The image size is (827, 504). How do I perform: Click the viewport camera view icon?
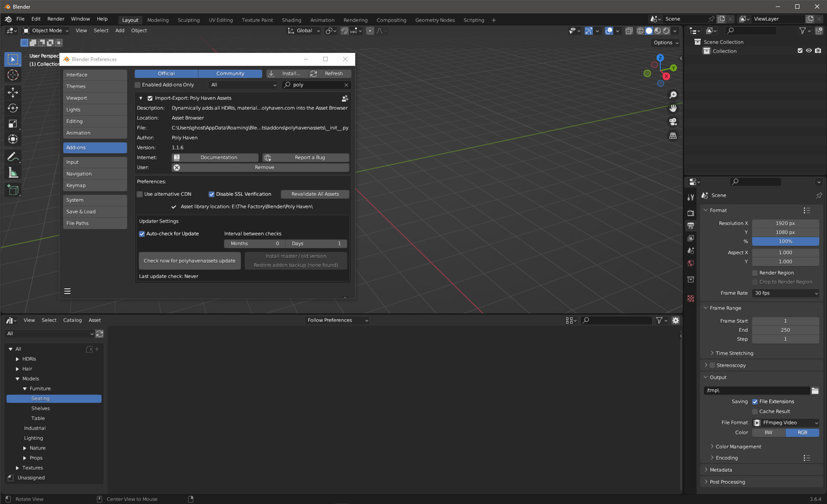click(x=673, y=122)
